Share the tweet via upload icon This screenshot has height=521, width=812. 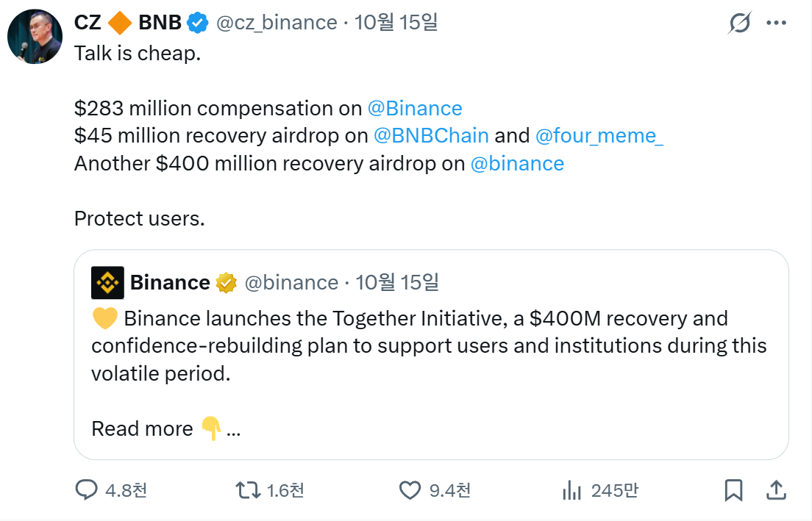tap(774, 490)
